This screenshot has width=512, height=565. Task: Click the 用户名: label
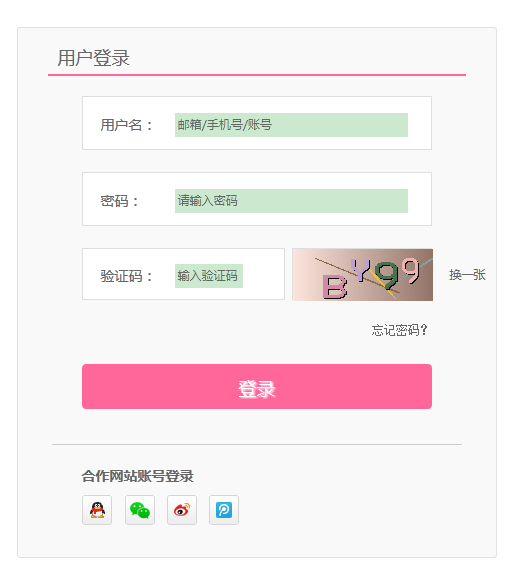(126, 125)
